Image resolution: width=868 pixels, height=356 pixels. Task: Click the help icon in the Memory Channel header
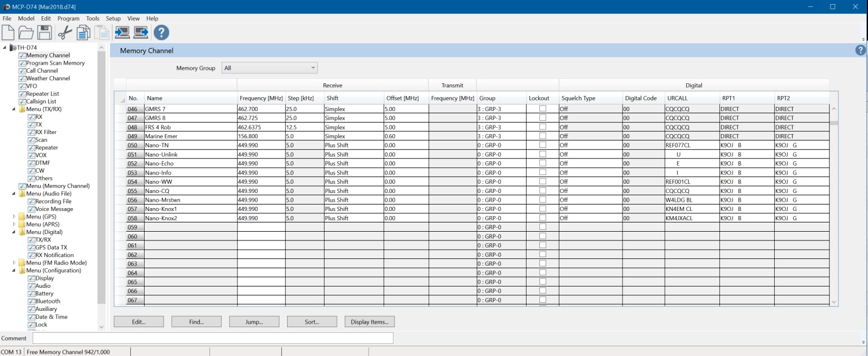(x=860, y=50)
